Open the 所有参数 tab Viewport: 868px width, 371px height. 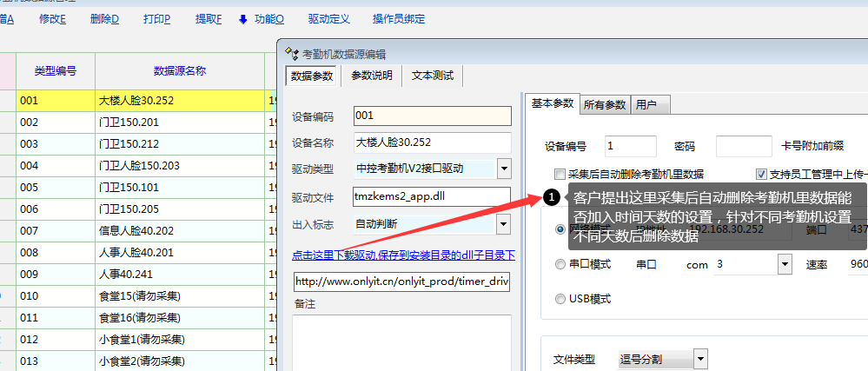605,105
